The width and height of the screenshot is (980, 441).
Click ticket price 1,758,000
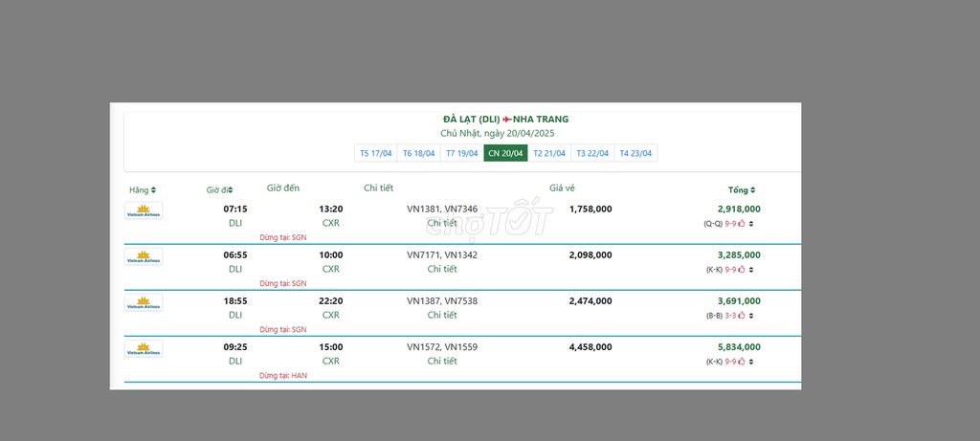pos(590,209)
